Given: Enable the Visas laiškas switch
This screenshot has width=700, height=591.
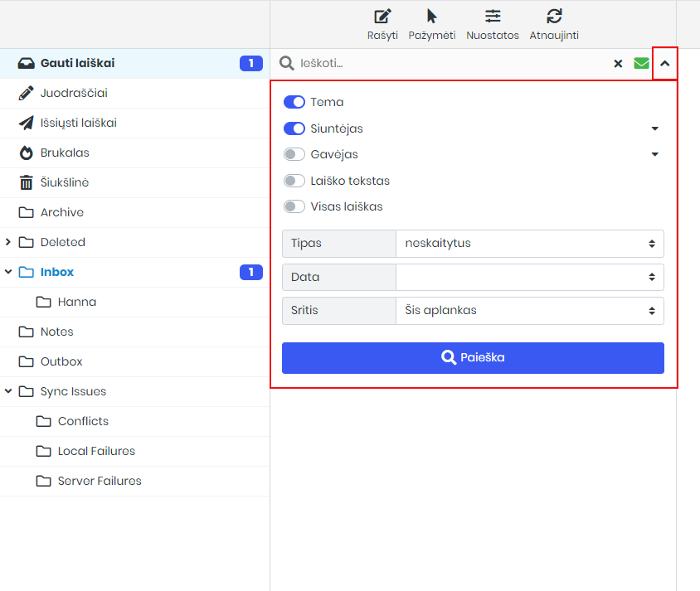Looking at the screenshot, I should click(x=294, y=206).
